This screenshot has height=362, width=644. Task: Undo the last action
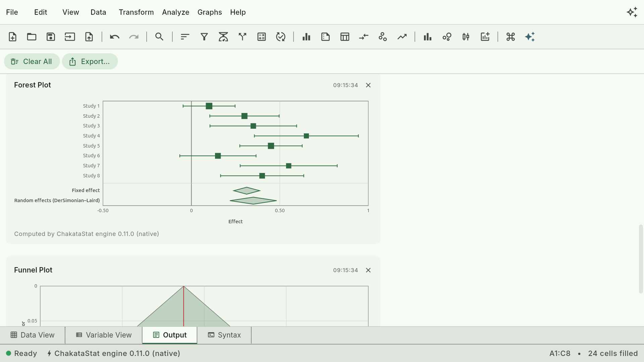114,37
